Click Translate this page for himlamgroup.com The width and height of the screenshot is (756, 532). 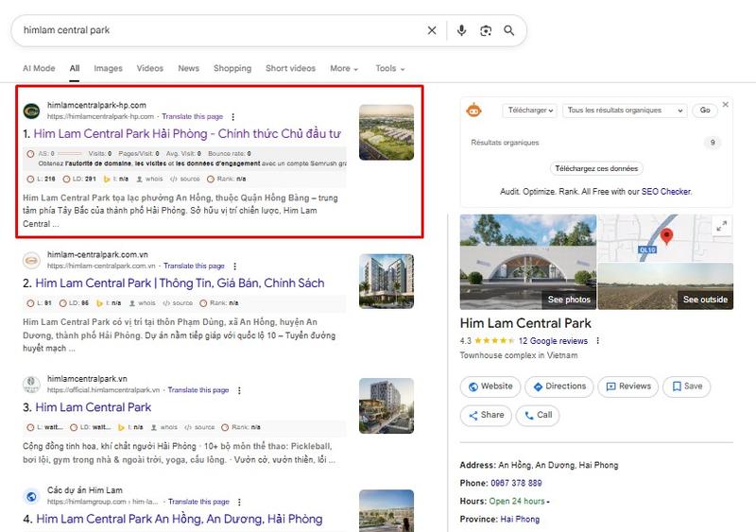point(198,502)
